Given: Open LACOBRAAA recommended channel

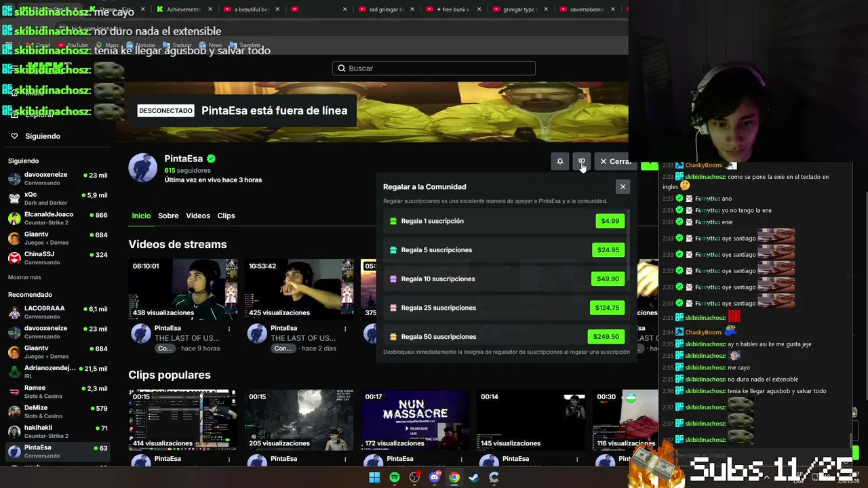Looking at the screenshot, I should click(x=58, y=312).
